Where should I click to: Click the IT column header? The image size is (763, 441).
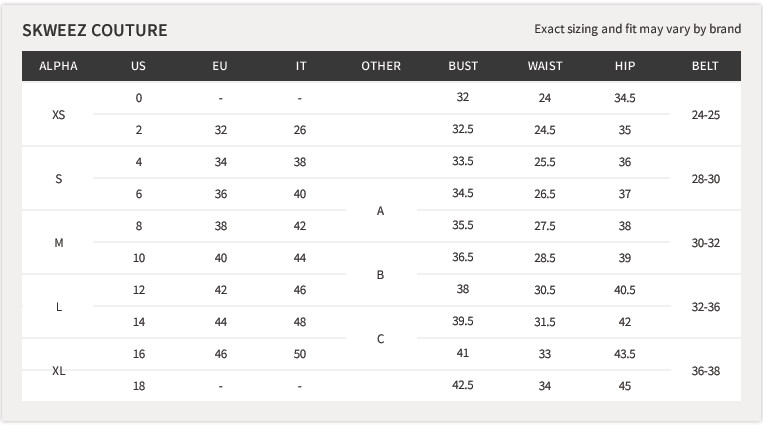coord(301,66)
